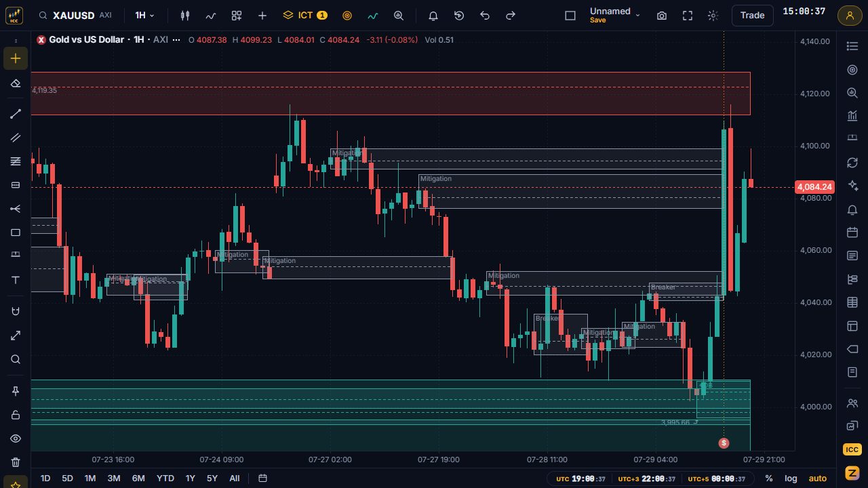Select the 6M range tab
The image size is (868, 488).
[x=138, y=478]
